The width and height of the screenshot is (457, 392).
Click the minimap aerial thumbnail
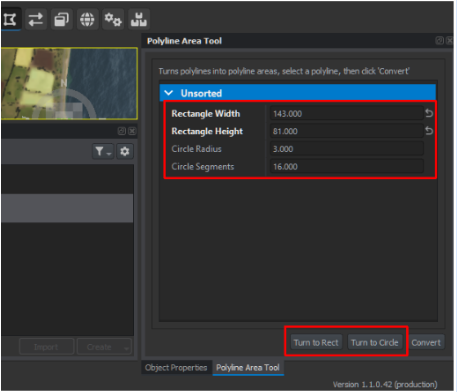(x=69, y=83)
